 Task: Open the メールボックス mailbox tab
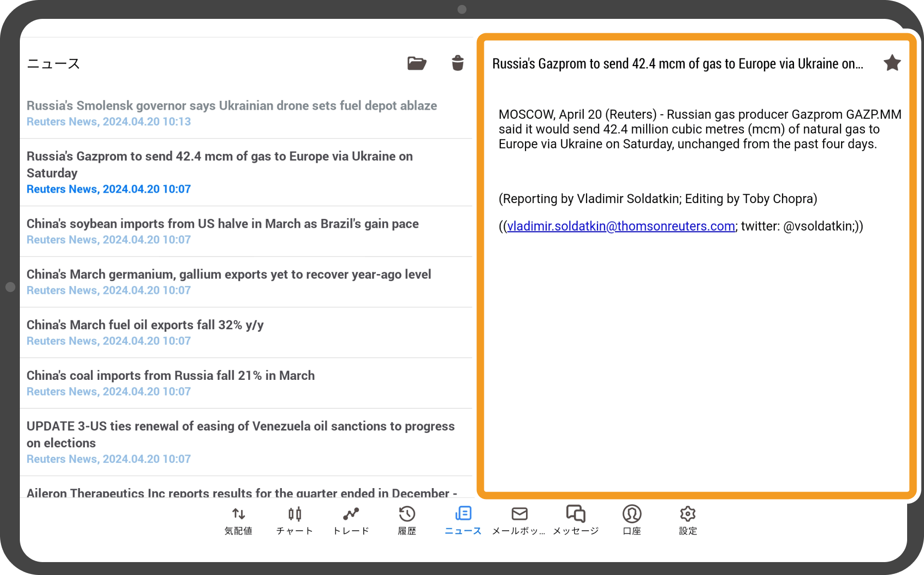tap(519, 520)
